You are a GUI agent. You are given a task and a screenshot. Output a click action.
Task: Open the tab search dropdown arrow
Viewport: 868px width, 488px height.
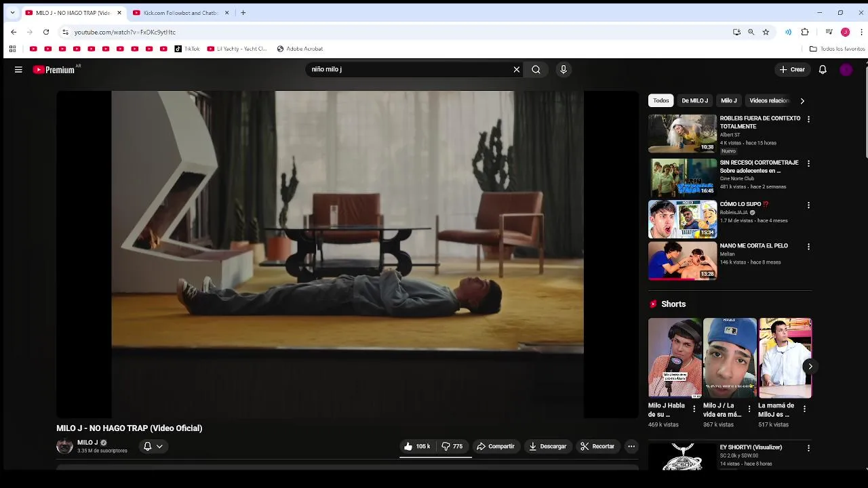coord(12,12)
